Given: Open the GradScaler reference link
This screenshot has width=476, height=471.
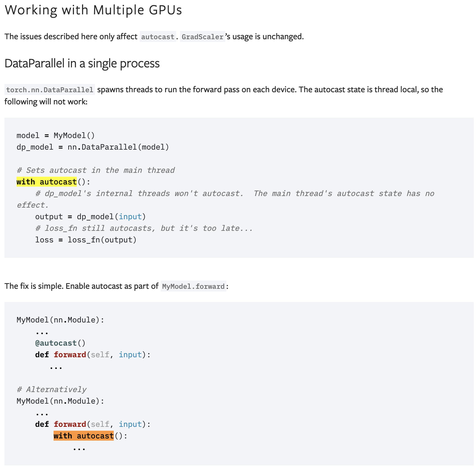Looking at the screenshot, I should click(x=203, y=37).
